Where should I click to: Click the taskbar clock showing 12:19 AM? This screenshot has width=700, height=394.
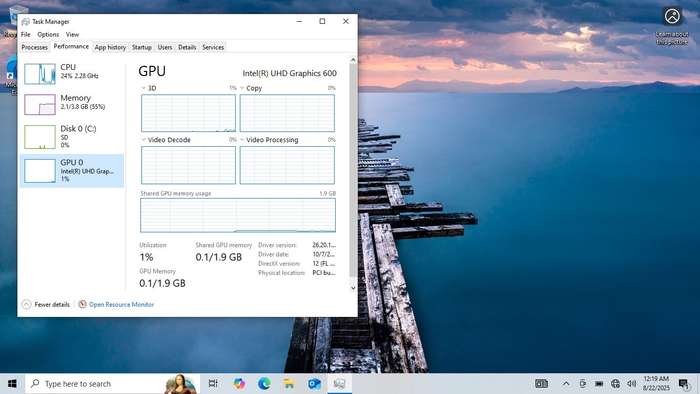click(656, 383)
